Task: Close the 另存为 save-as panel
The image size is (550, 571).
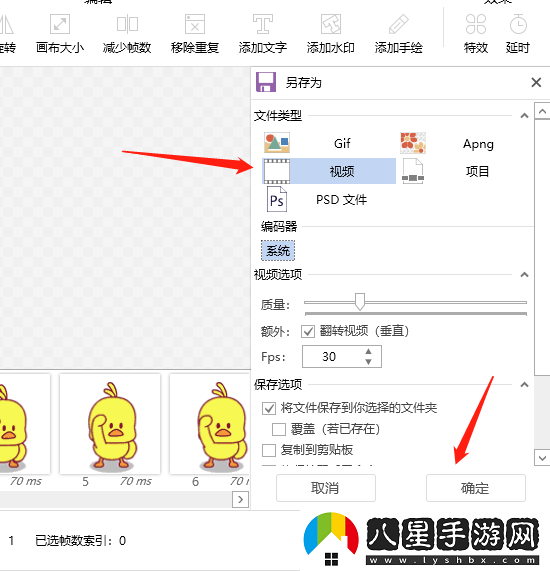Action: point(536,82)
